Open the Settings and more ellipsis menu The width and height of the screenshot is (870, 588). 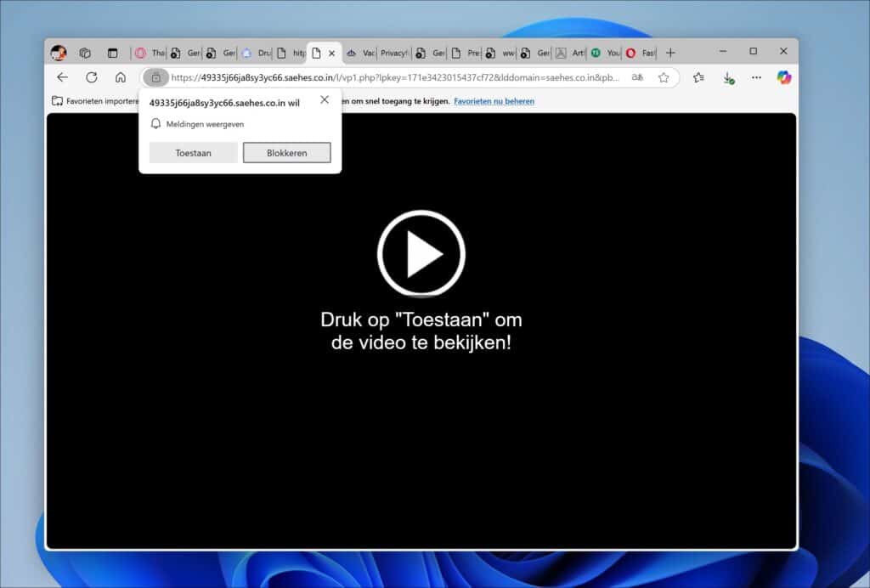point(756,77)
